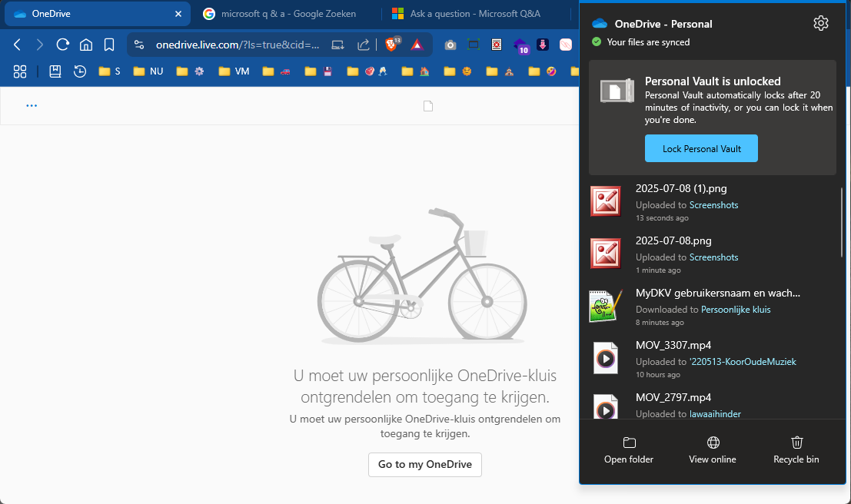Open Brave Rewards via the triangle icon
This screenshot has height=504, width=851.
click(417, 45)
